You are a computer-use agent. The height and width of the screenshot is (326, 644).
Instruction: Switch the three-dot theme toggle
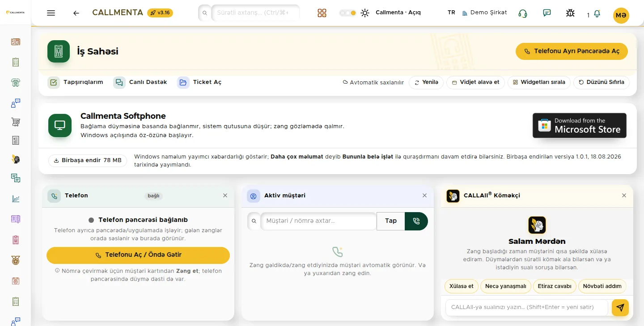(347, 13)
